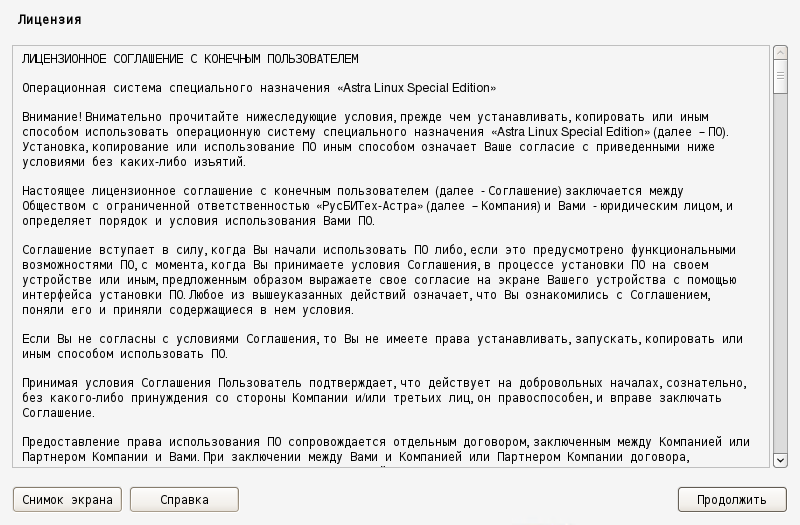This screenshot has width=800, height=525.
Task: Click scrollbar down arrow of license text
Action: pyautogui.click(x=780, y=460)
